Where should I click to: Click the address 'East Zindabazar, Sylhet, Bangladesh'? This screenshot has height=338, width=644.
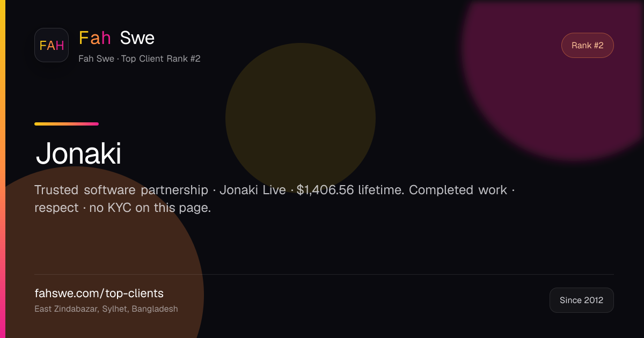point(106,309)
